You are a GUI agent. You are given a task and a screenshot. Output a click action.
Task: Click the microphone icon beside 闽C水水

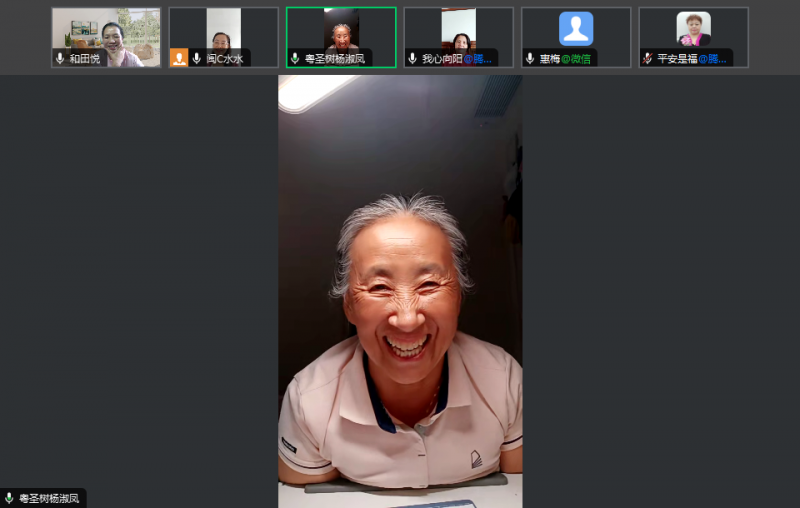click(196, 59)
